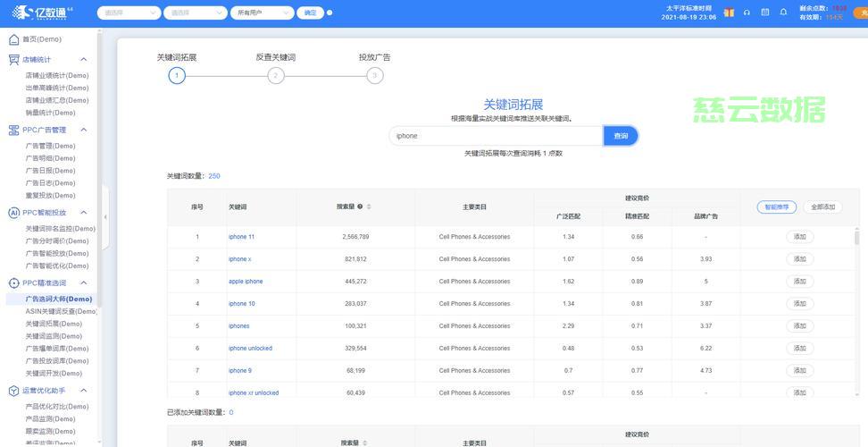Open 关键词拓展(Demo) in sidebar
The width and height of the screenshot is (868, 447).
click(54, 324)
